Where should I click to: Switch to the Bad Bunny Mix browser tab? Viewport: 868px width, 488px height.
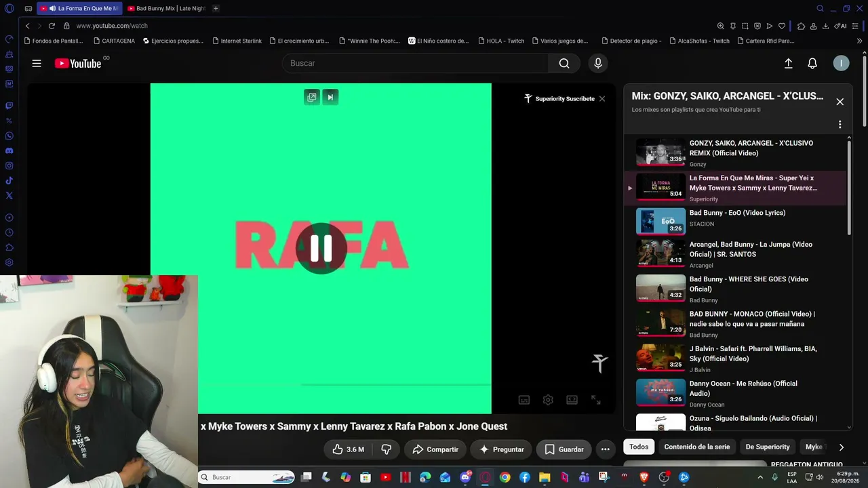[x=166, y=8]
